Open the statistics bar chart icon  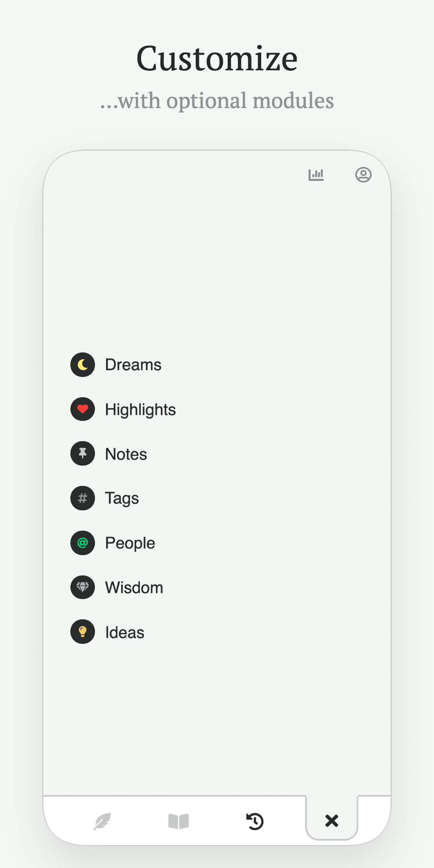[316, 175]
